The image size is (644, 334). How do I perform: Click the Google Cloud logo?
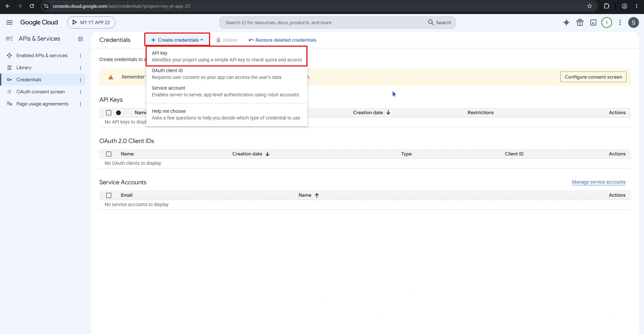(x=39, y=22)
